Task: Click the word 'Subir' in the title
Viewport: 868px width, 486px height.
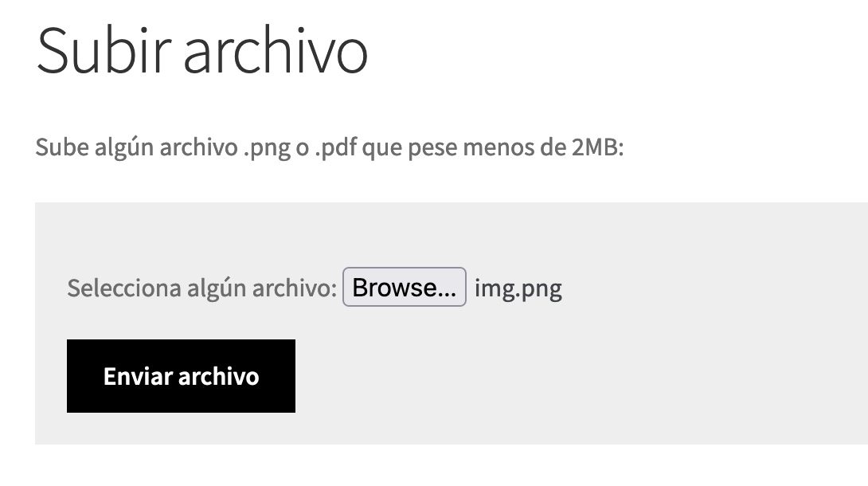Action: [104, 50]
